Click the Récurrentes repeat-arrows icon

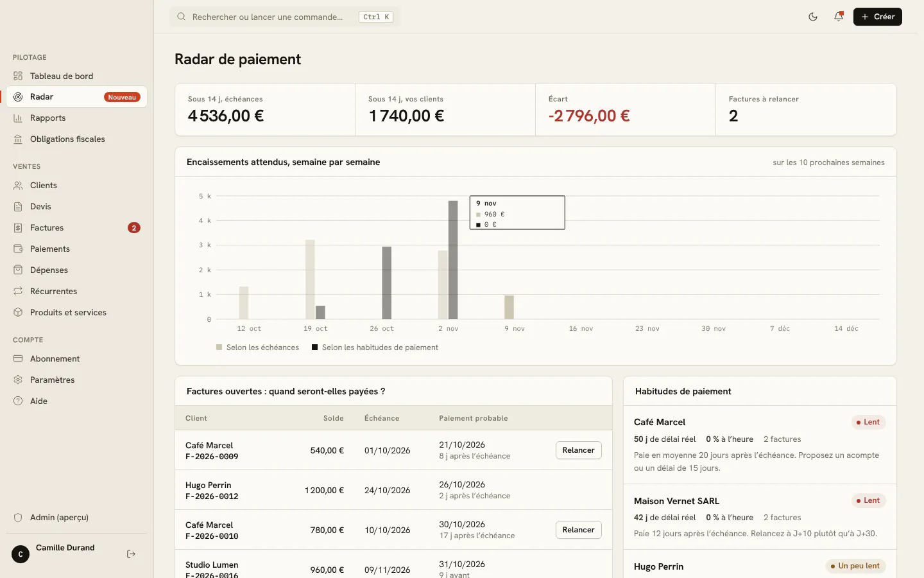click(18, 292)
